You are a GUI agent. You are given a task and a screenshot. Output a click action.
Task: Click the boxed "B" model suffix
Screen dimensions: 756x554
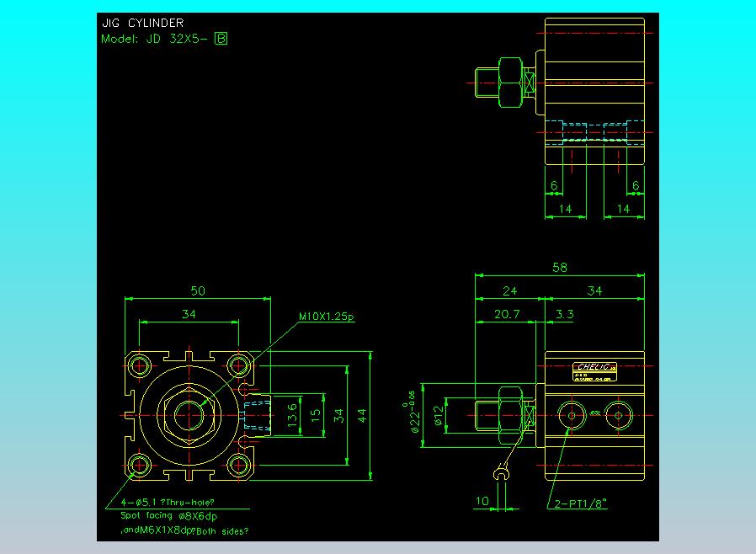[x=221, y=39]
